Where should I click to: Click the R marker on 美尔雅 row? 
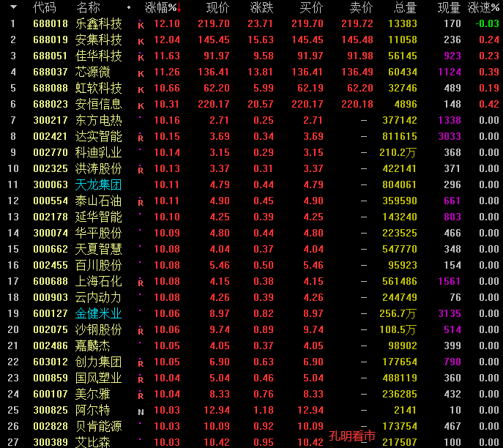(141, 395)
